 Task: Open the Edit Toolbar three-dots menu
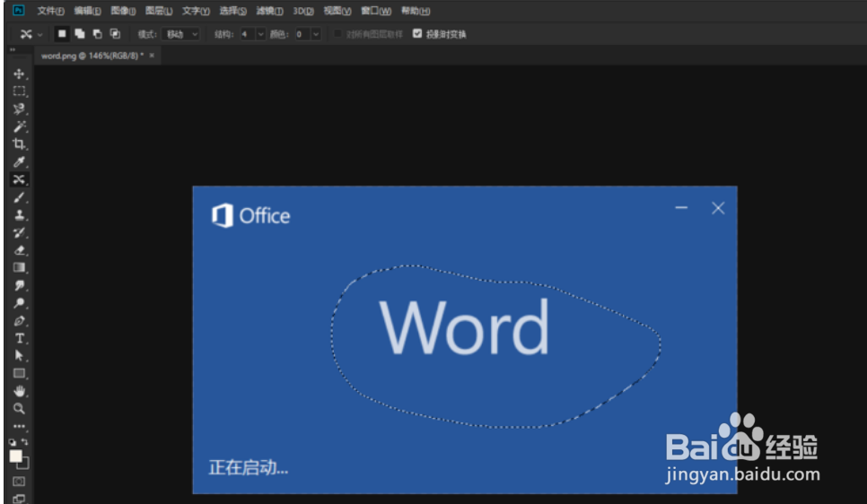[20, 426]
